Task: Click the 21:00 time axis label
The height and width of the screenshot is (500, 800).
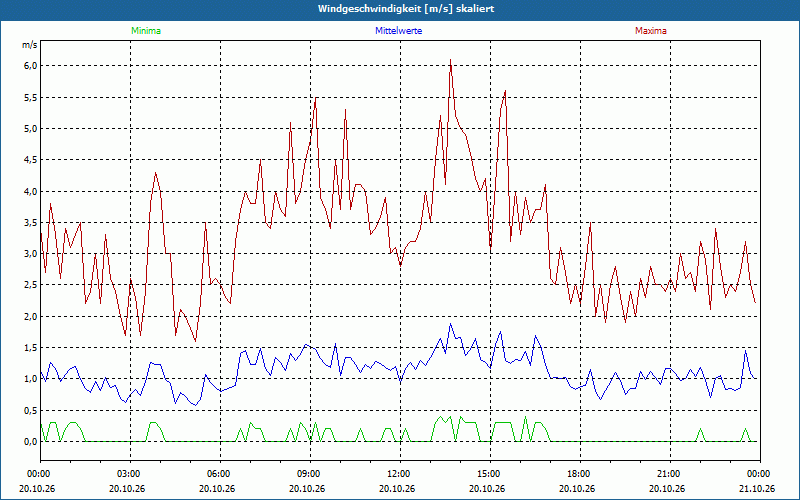Action: [670, 473]
